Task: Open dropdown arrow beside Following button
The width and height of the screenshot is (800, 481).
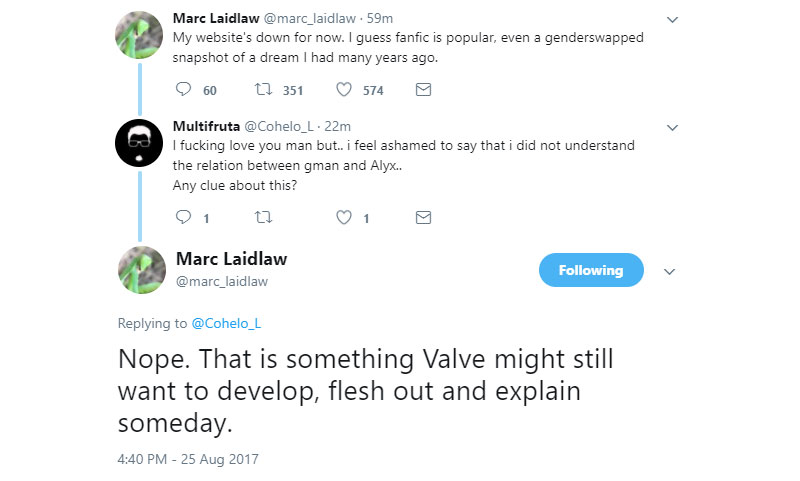Action: 669,271
